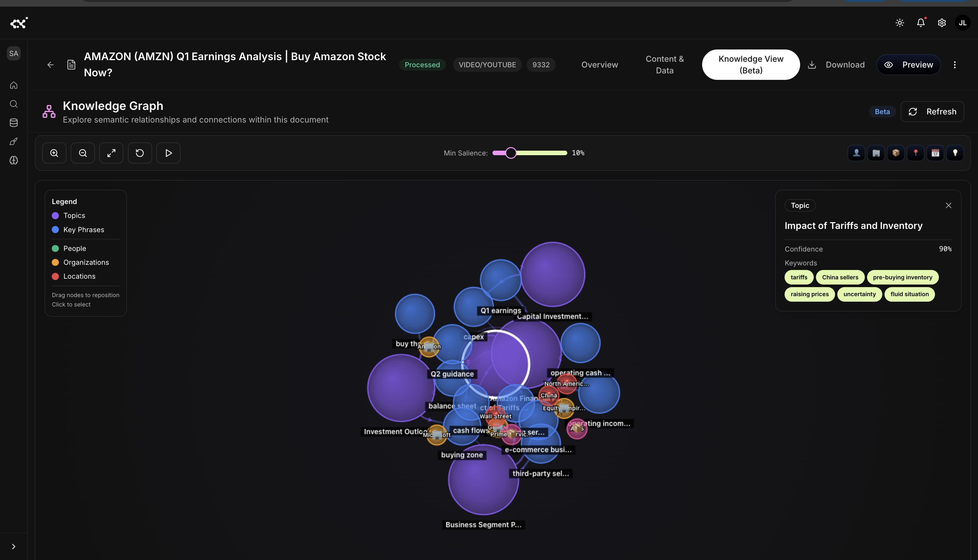Zoom in on the knowledge graph
This screenshot has height=560, width=978.
pyautogui.click(x=54, y=153)
